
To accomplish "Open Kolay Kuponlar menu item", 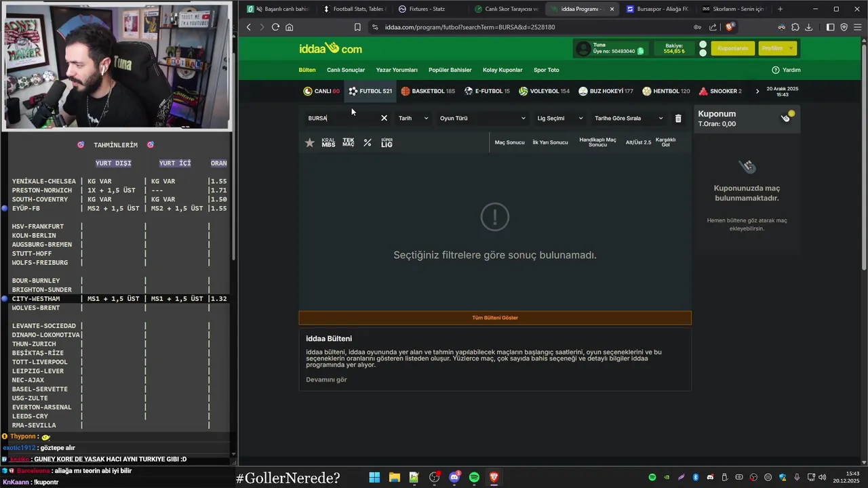I will 502,70.
